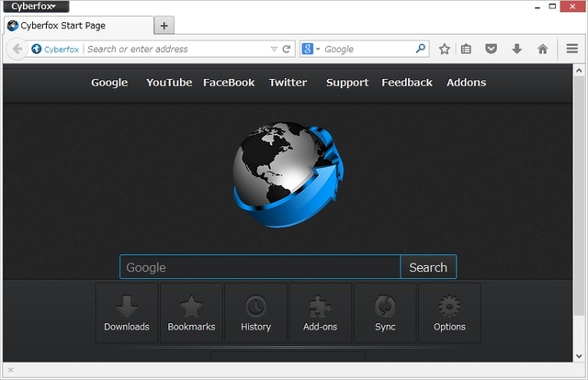Click the start page Google search field

[x=260, y=267]
